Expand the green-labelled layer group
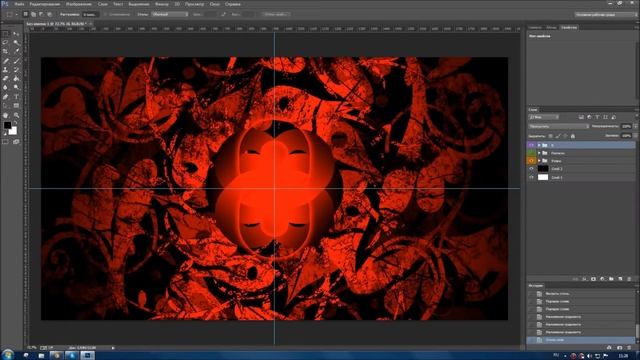The height and width of the screenshot is (360, 640). [x=539, y=153]
